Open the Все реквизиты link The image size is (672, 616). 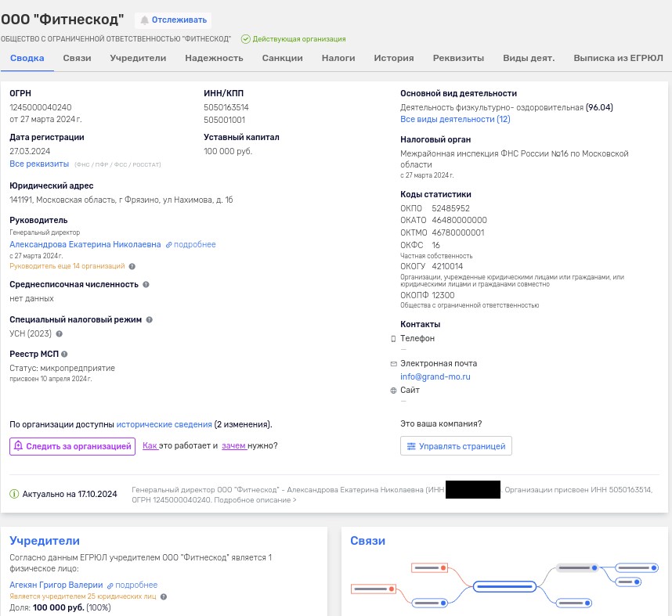[x=39, y=164]
